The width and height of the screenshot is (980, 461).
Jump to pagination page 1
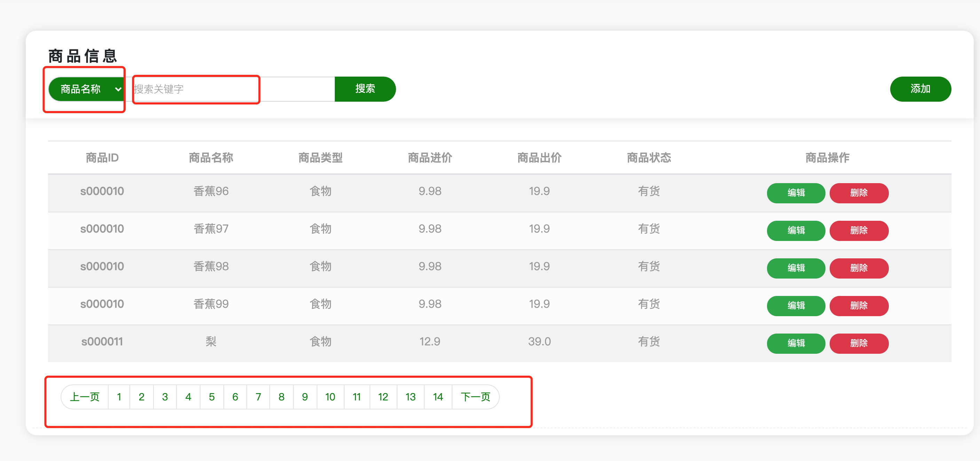(119, 397)
